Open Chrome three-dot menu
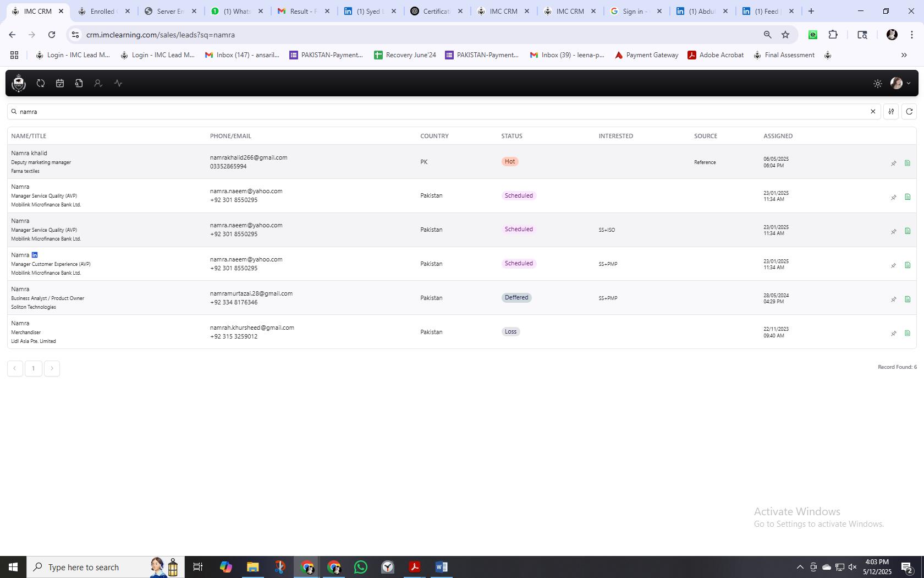The image size is (924, 578). click(x=912, y=35)
